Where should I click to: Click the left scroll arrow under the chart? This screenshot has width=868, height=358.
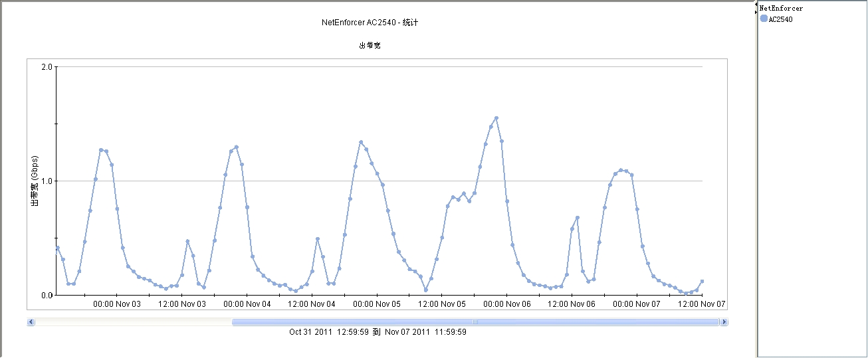point(31,322)
